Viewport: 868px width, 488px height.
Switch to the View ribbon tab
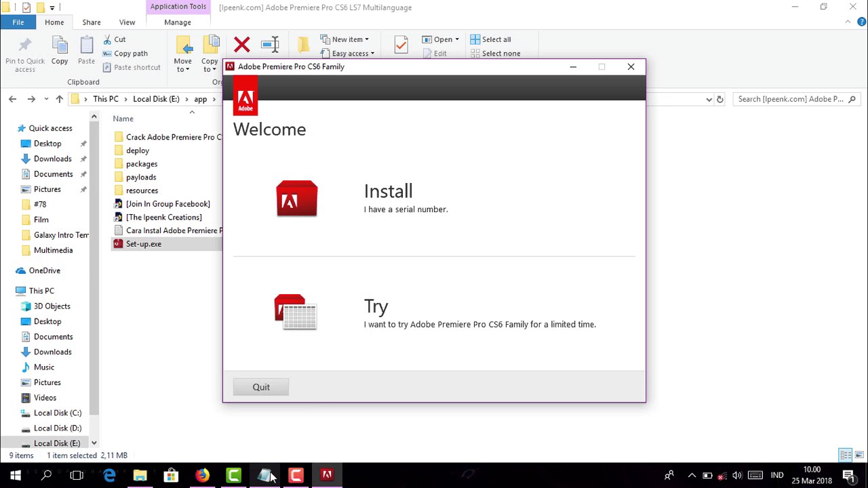pos(127,22)
